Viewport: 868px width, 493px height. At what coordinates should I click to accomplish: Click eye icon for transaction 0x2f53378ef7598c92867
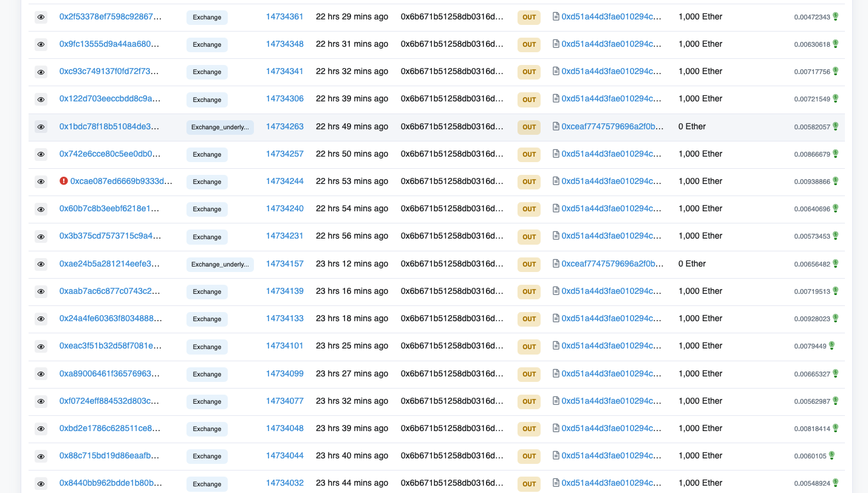[41, 17]
